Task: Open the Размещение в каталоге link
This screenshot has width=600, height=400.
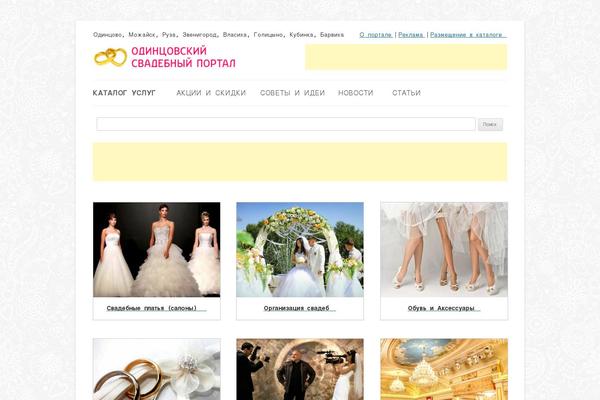Action: [468, 35]
